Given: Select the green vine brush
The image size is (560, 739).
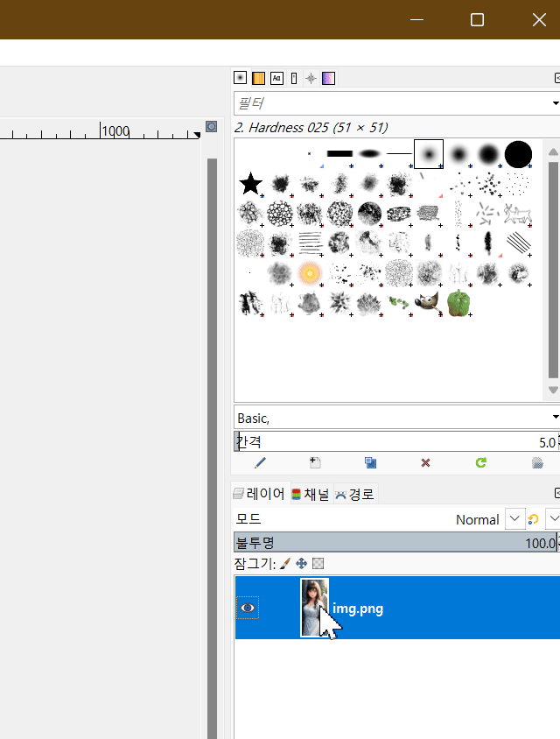Looking at the screenshot, I should (x=398, y=303).
